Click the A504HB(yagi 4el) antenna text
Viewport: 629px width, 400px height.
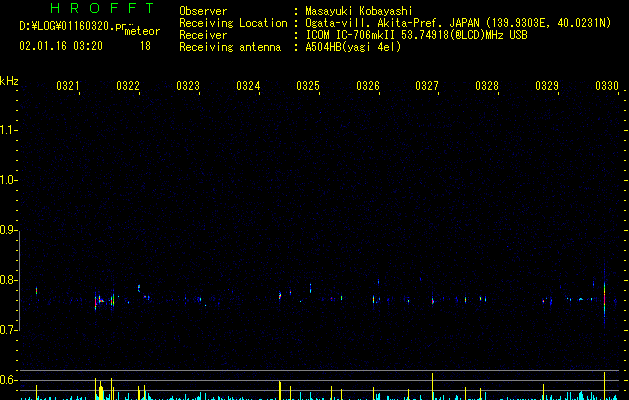(353, 47)
